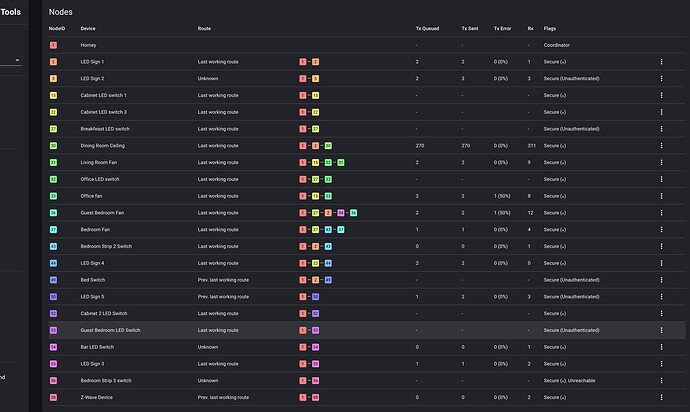Open the three-dot menu for LED Sign 1

click(x=661, y=62)
